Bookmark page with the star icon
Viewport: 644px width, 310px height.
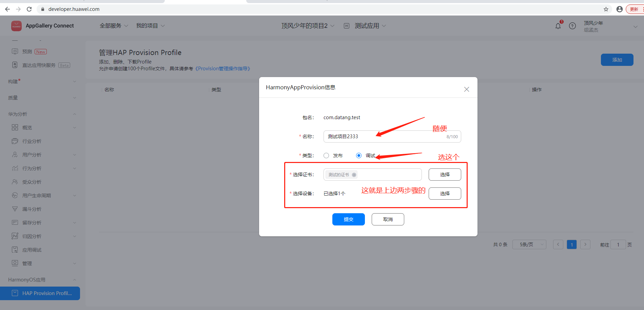point(606,9)
